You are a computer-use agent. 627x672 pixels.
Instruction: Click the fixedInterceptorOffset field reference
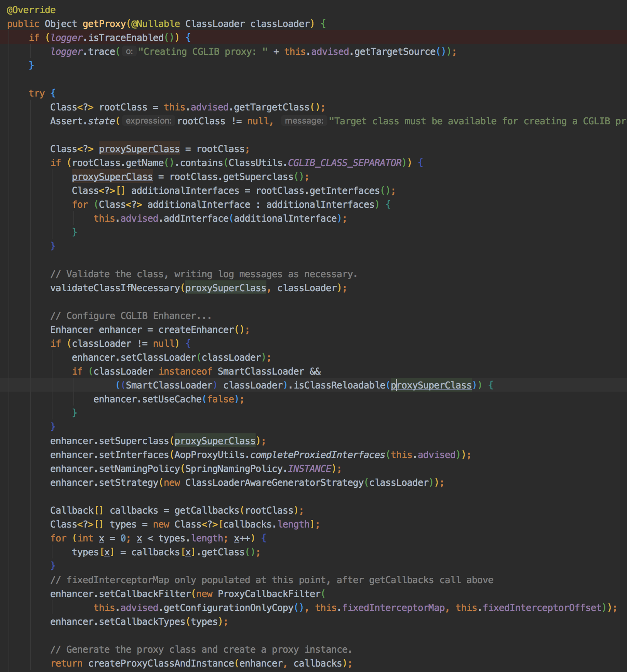click(542, 608)
